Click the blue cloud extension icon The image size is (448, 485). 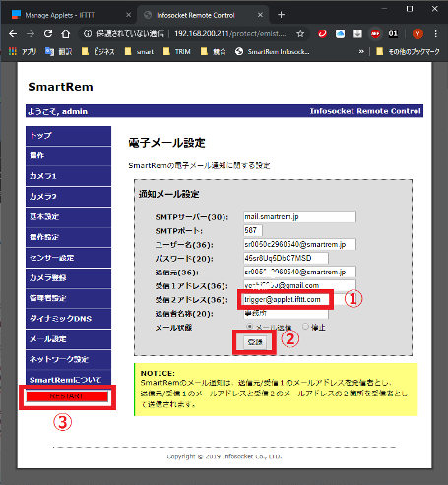(x=341, y=33)
